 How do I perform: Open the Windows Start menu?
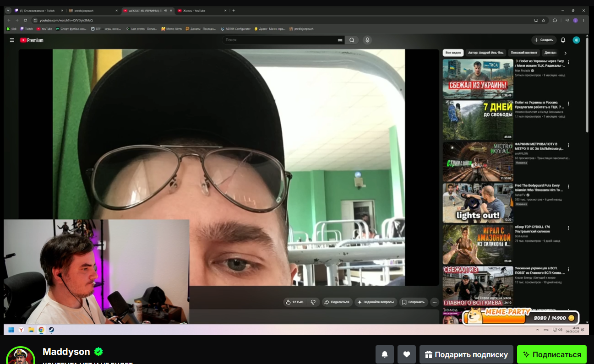pos(11,330)
